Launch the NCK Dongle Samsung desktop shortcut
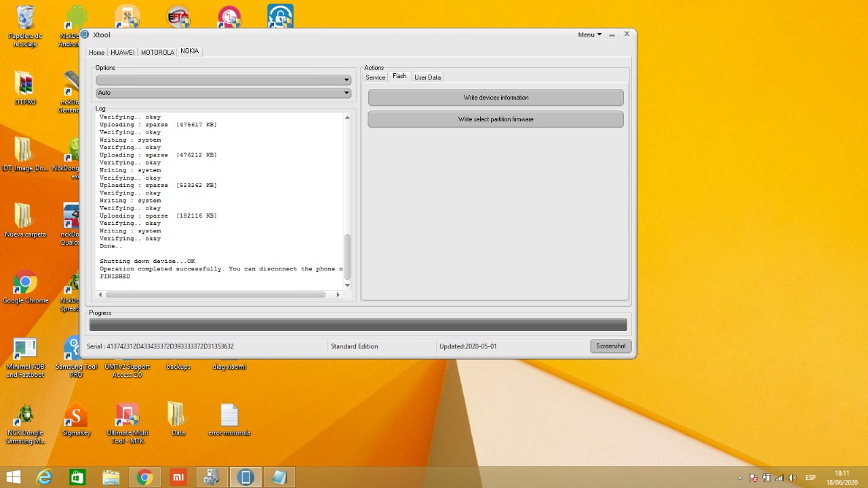Screen dimensions: 868x488 25,424
